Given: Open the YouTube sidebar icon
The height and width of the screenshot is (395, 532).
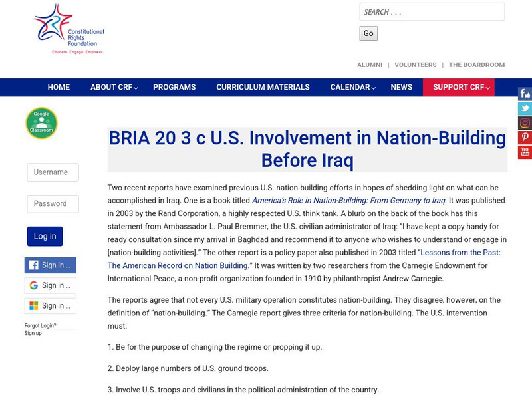Looking at the screenshot, I should 525,152.
